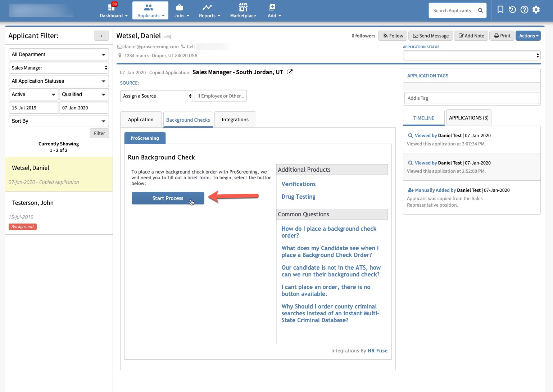The image size is (553, 392).
Task: Open the Assign a Source dropdown
Action: (157, 96)
